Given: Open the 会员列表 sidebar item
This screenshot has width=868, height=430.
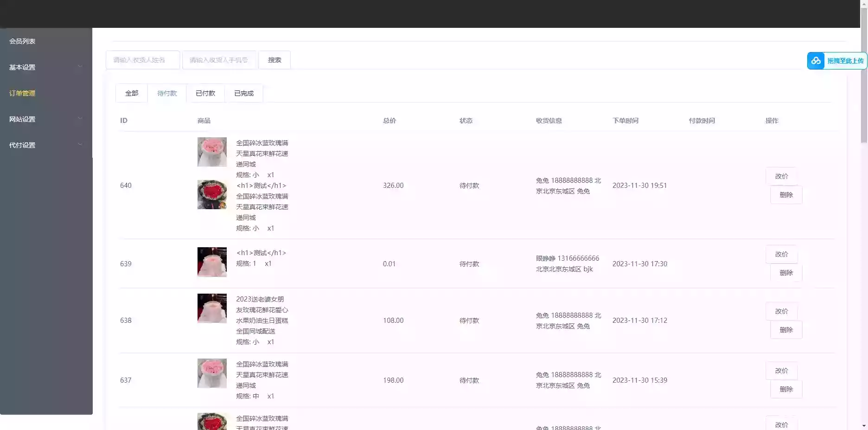Looking at the screenshot, I should (x=23, y=41).
